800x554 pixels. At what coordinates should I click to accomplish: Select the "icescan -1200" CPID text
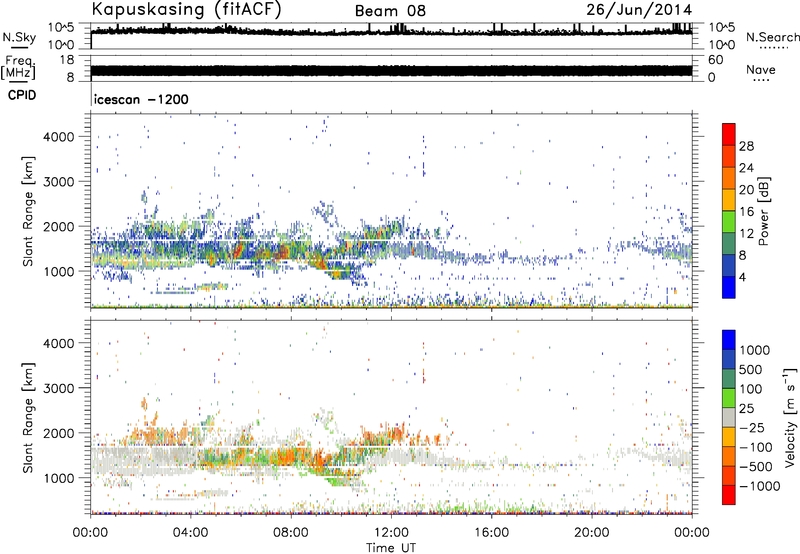tap(141, 99)
